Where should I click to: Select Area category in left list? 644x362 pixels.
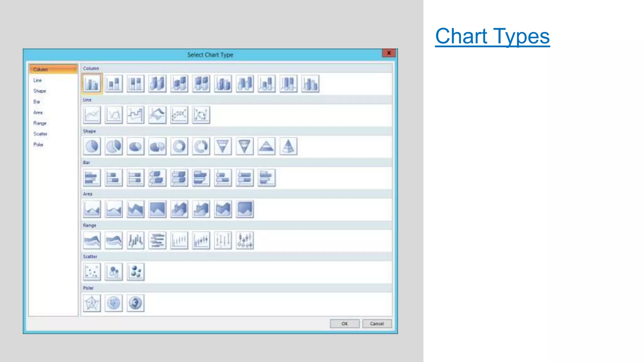38,112
